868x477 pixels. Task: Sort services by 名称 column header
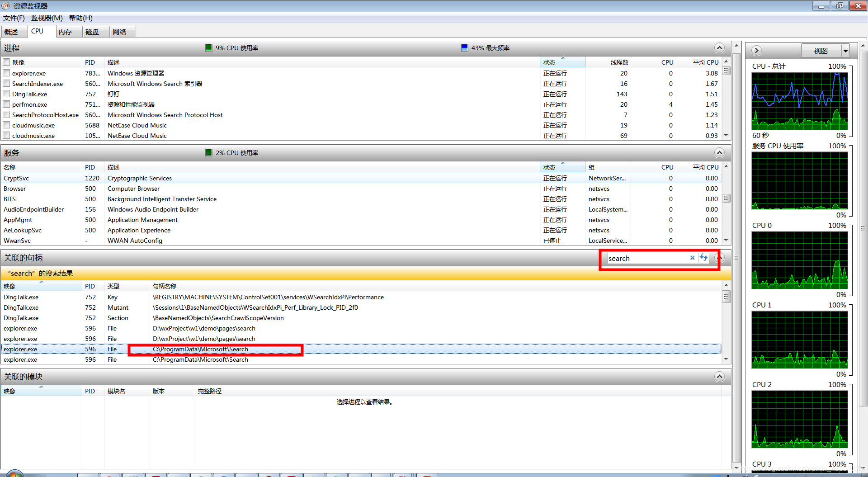click(x=41, y=167)
